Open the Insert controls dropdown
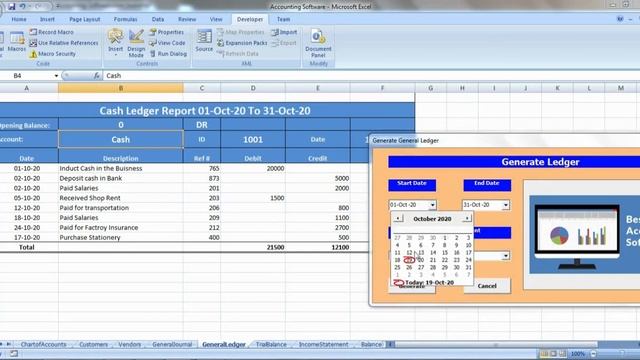The width and height of the screenshot is (640, 360). [x=116, y=42]
